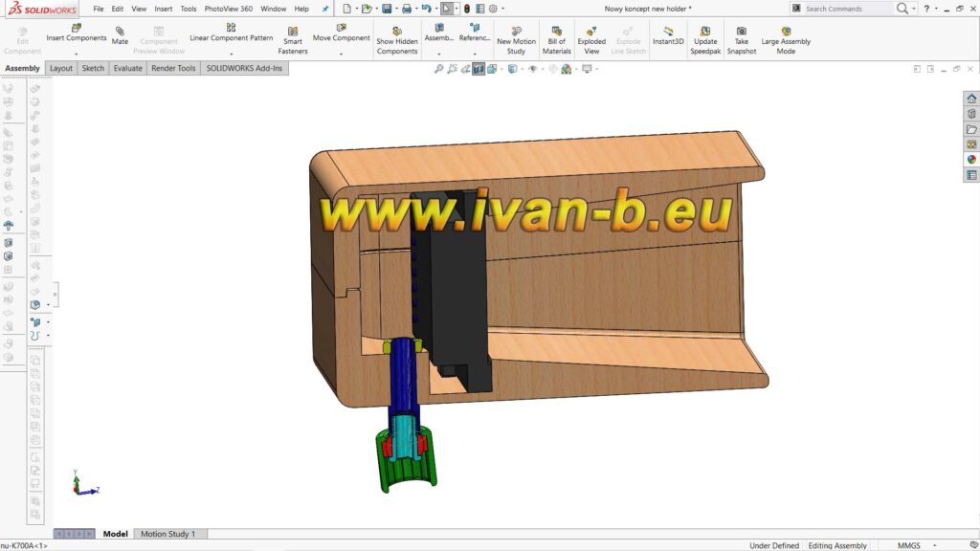Open the File menu
Image resolution: width=980 pixels, height=551 pixels.
[99, 9]
